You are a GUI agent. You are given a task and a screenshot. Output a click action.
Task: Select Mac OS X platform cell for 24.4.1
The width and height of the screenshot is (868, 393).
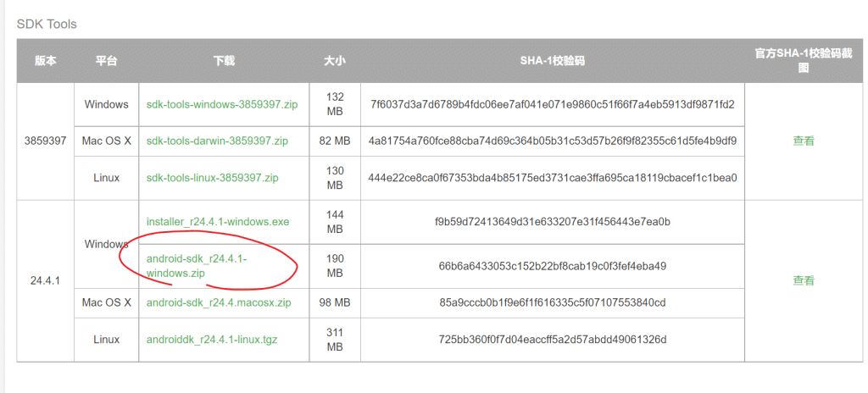point(106,302)
